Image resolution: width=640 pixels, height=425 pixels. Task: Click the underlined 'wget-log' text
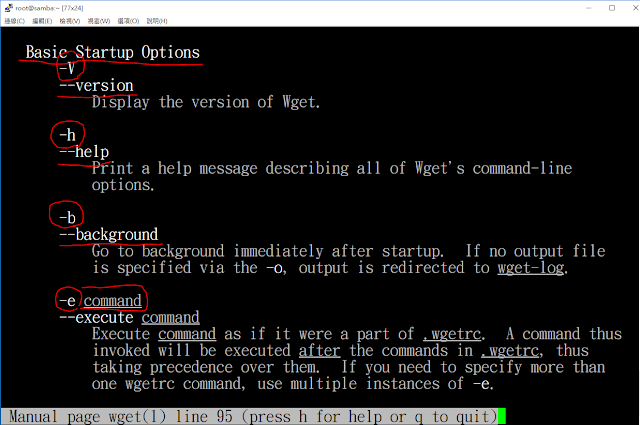[x=531, y=268]
